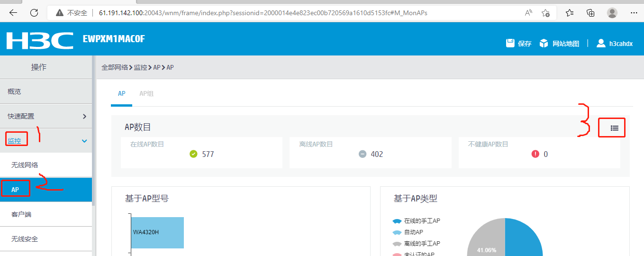Click 监控 menu link
Viewport: 644px width, 256px height.
(14, 141)
